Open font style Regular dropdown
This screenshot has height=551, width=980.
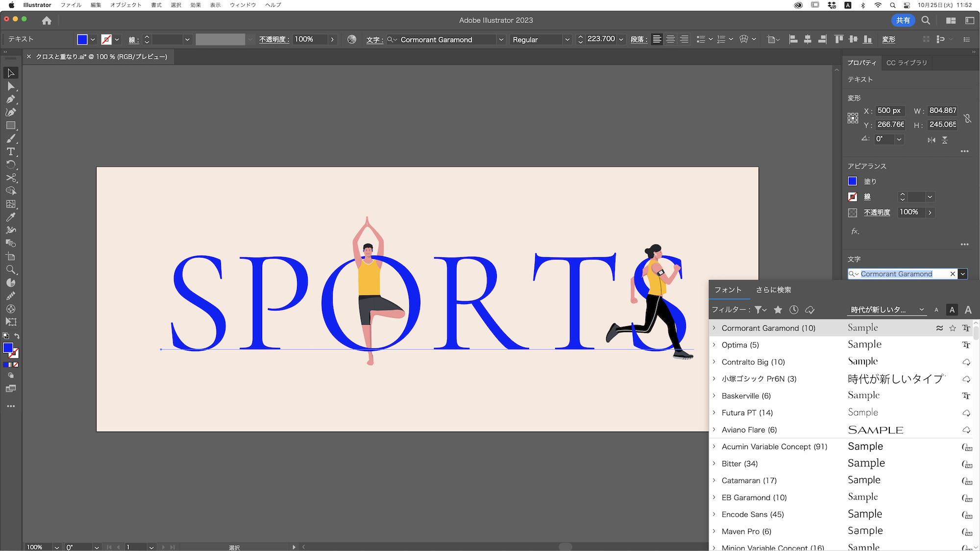tap(567, 39)
